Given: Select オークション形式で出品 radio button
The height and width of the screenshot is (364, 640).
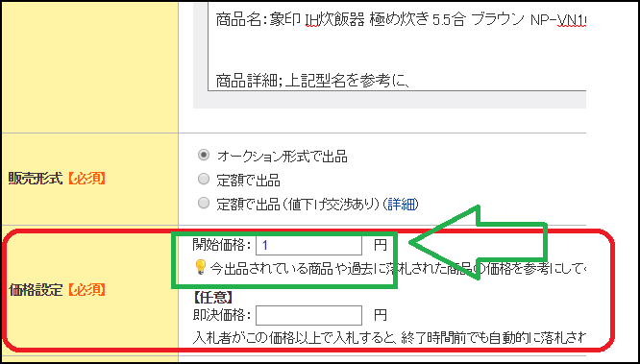Looking at the screenshot, I should click(x=204, y=155).
